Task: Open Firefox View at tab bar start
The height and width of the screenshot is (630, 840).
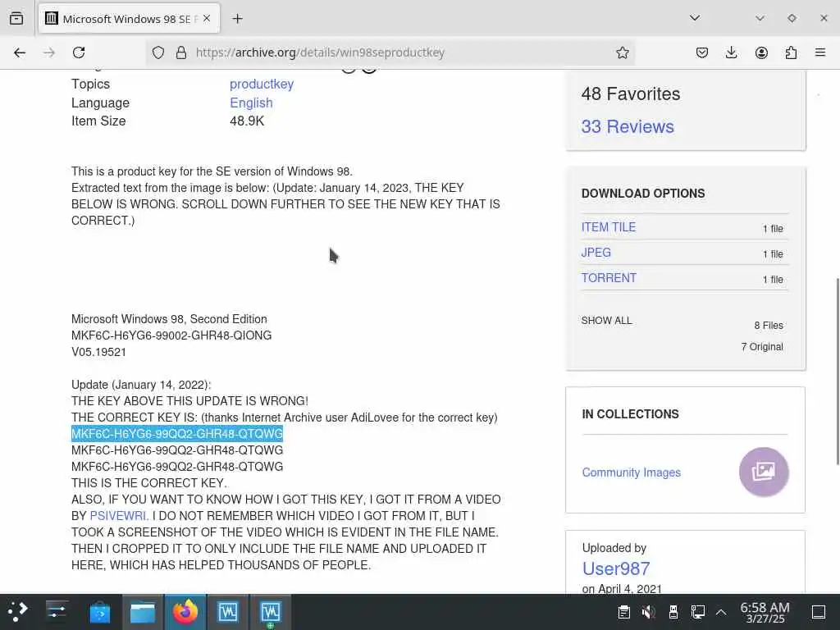Action: tap(16, 18)
